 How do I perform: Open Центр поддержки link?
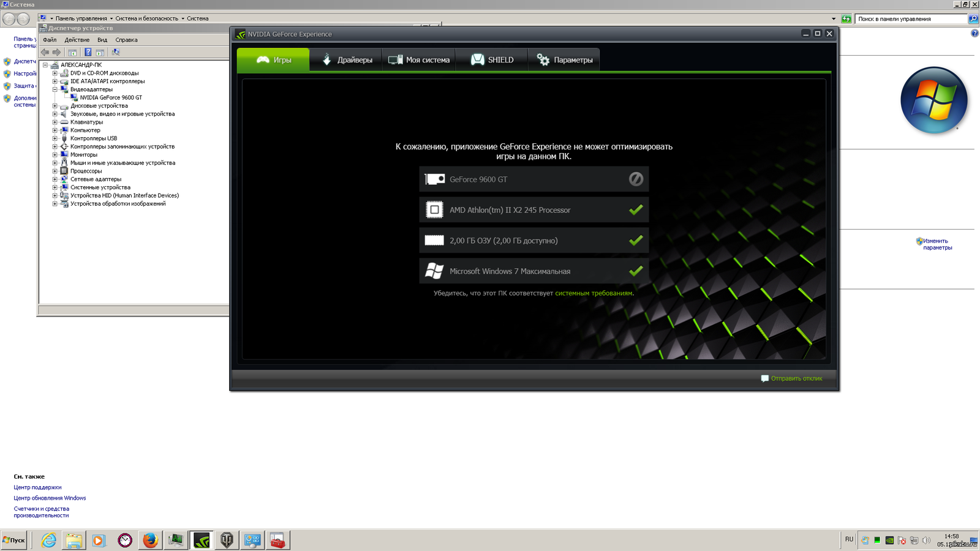click(37, 487)
